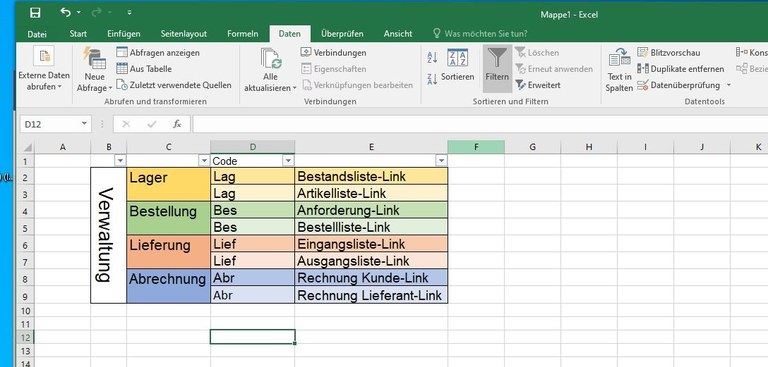The height and width of the screenshot is (367, 768).
Task: Open the Datei tab
Action: [x=37, y=34]
